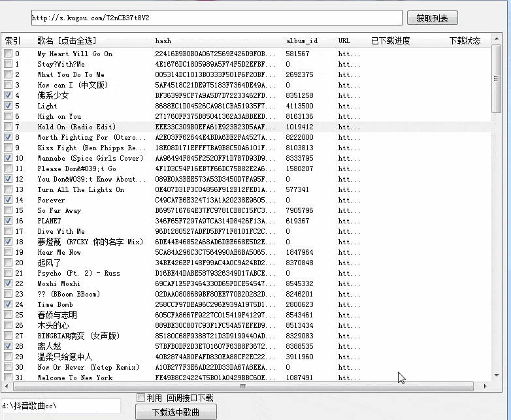511x420 pixels.
Task: Select song name Please Don&#039;t Go
Action: (x=76, y=169)
